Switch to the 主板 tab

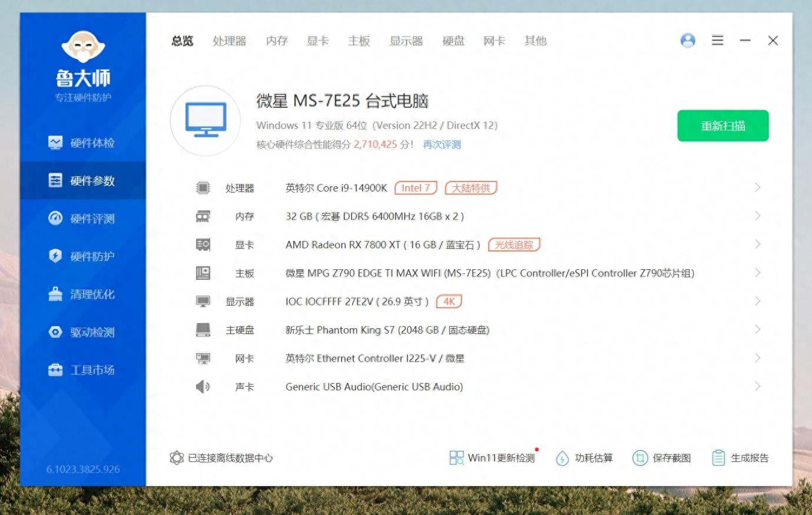pyautogui.click(x=359, y=41)
